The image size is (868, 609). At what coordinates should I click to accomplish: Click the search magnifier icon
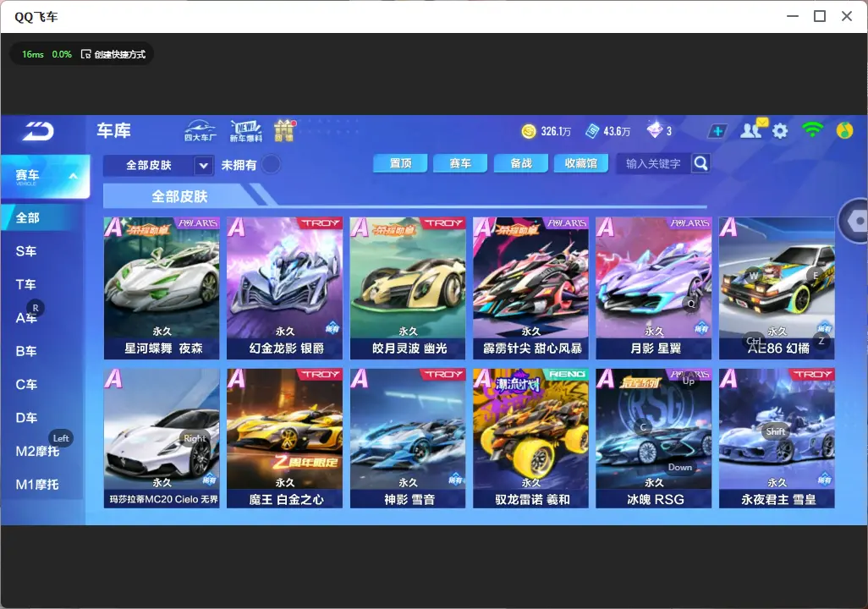pos(700,163)
